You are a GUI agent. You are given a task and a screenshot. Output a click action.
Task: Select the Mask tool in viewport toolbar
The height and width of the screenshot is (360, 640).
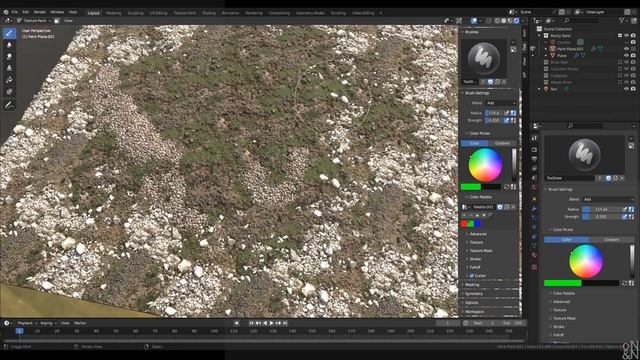point(9,92)
